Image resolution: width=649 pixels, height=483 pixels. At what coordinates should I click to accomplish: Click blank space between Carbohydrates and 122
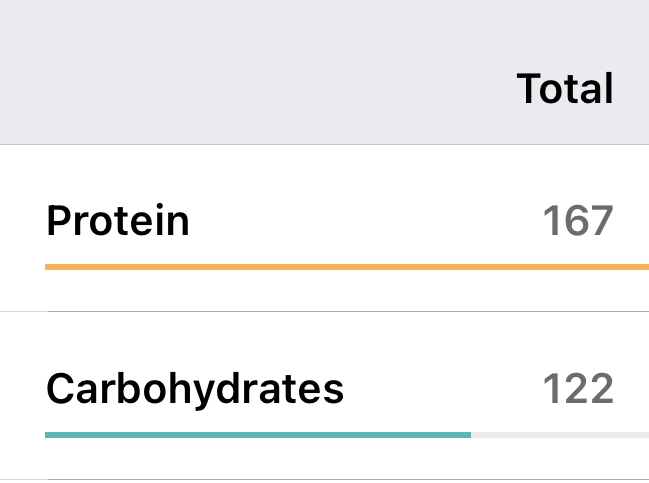click(x=442, y=388)
